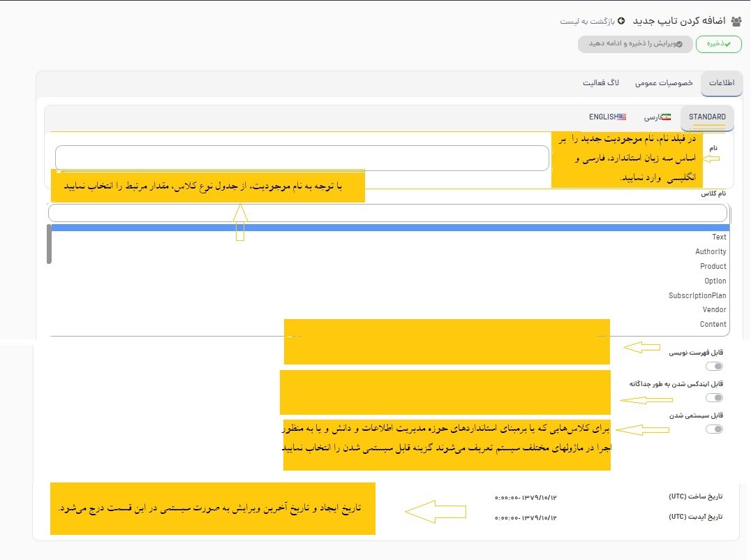Pick the Vendor option in the class list
751x560 pixels.
pos(714,309)
